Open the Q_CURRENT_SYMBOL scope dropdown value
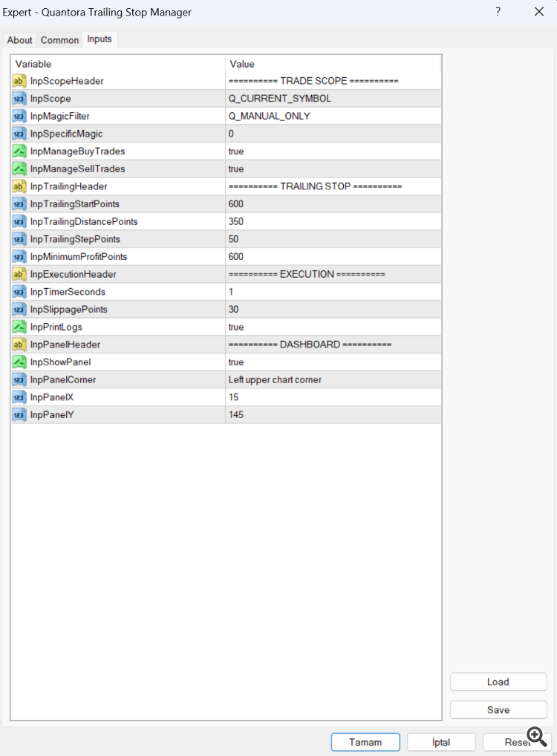The image size is (557, 756). point(333,98)
